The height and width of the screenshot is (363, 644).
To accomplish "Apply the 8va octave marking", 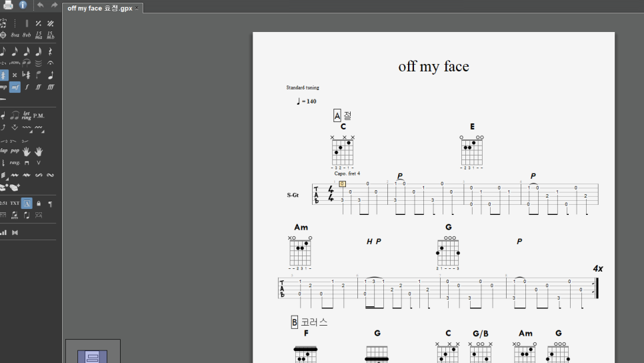I will 15,35.
